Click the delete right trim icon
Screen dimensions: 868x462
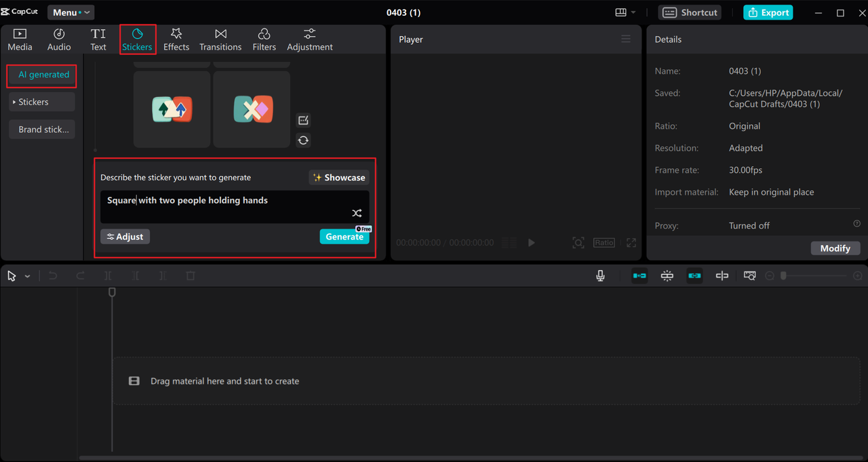tap(163, 276)
